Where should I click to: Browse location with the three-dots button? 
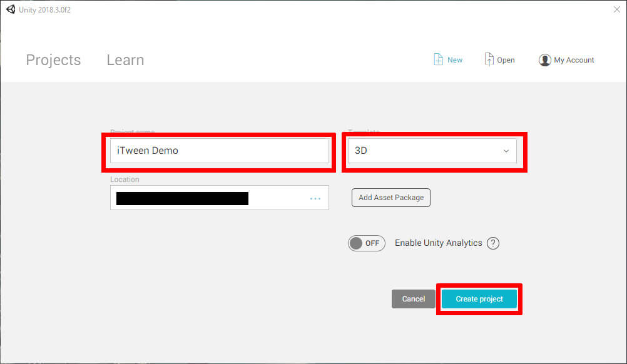pos(315,198)
